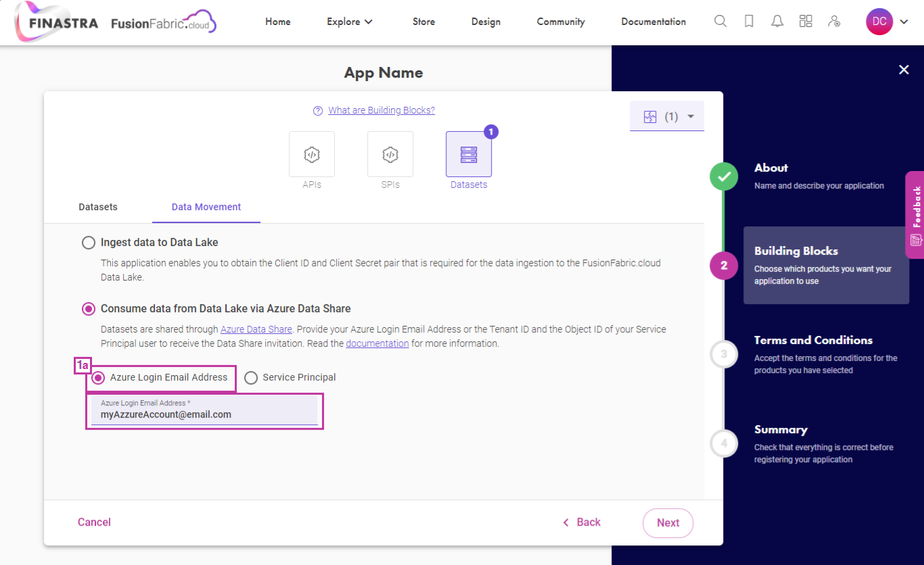Click the Next button
The width and height of the screenshot is (924, 565).
(x=668, y=523)
